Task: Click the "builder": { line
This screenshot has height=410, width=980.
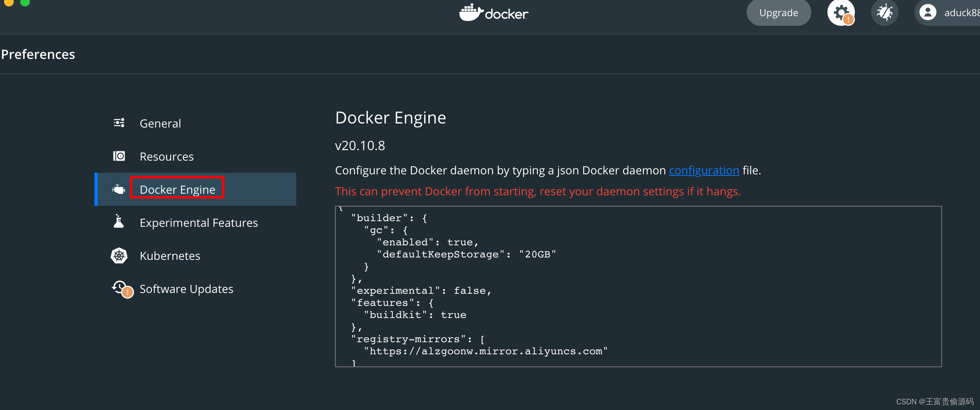Action: 389,218
